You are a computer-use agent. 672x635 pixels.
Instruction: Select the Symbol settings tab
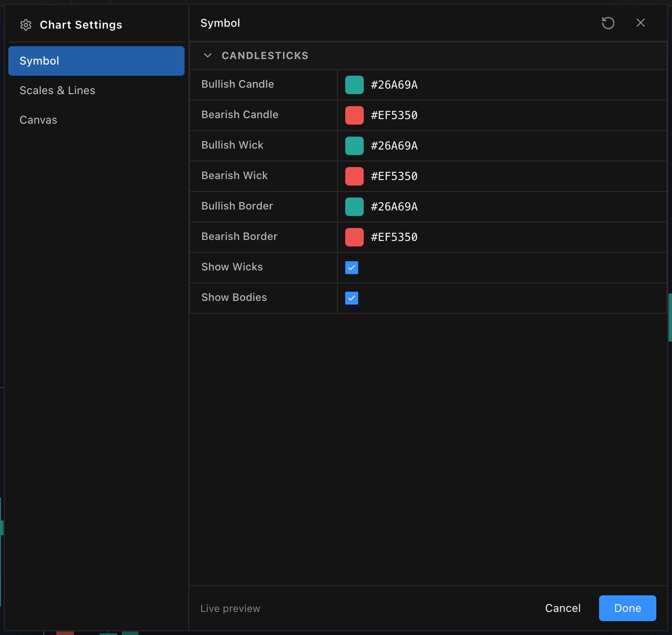pos(96,61)
